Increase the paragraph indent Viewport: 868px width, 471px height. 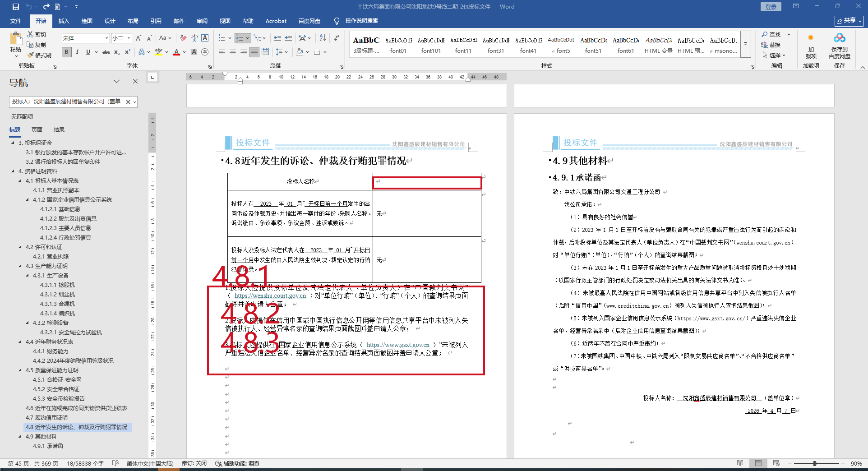pyautogui.click(x=288, y=38)
